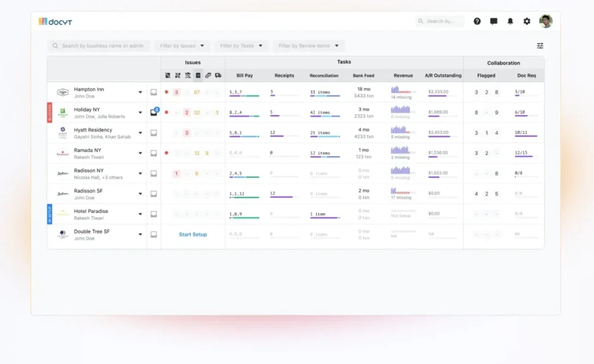Click the truck icon in Issues header
The height and width of the screenshot is (364, 594).
point(218,75)
